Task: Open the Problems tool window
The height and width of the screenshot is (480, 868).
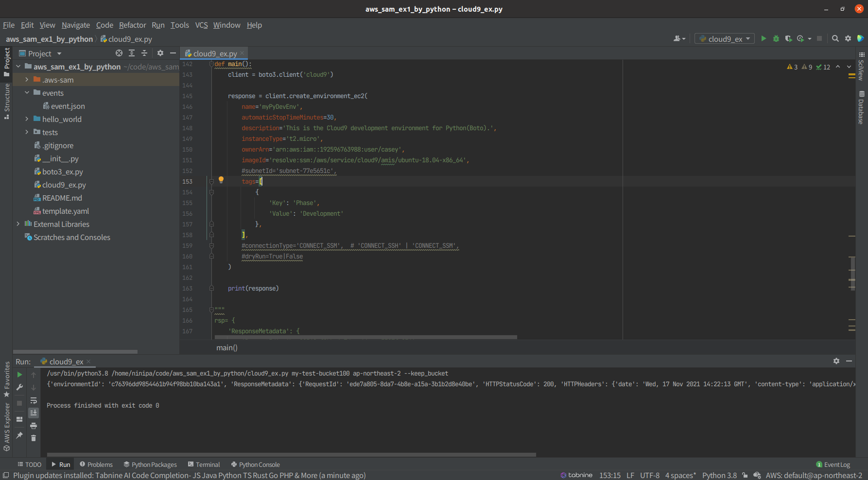Action: 96,465
